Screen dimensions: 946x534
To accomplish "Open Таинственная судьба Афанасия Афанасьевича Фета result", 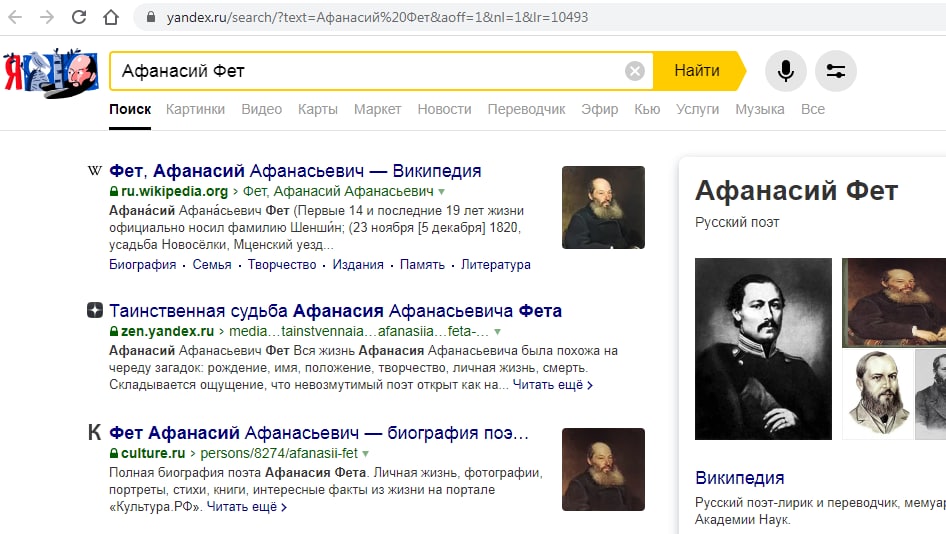I will [x=335, y=311].
